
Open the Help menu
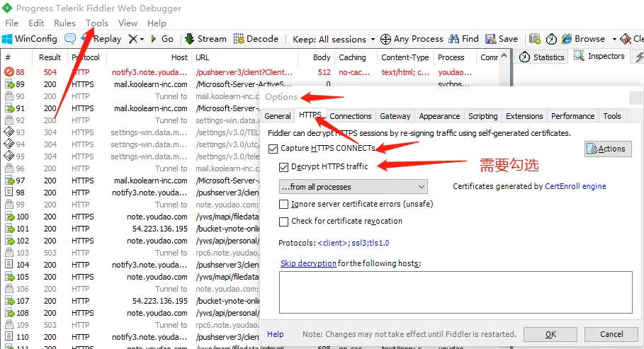[x=157, y=23]
